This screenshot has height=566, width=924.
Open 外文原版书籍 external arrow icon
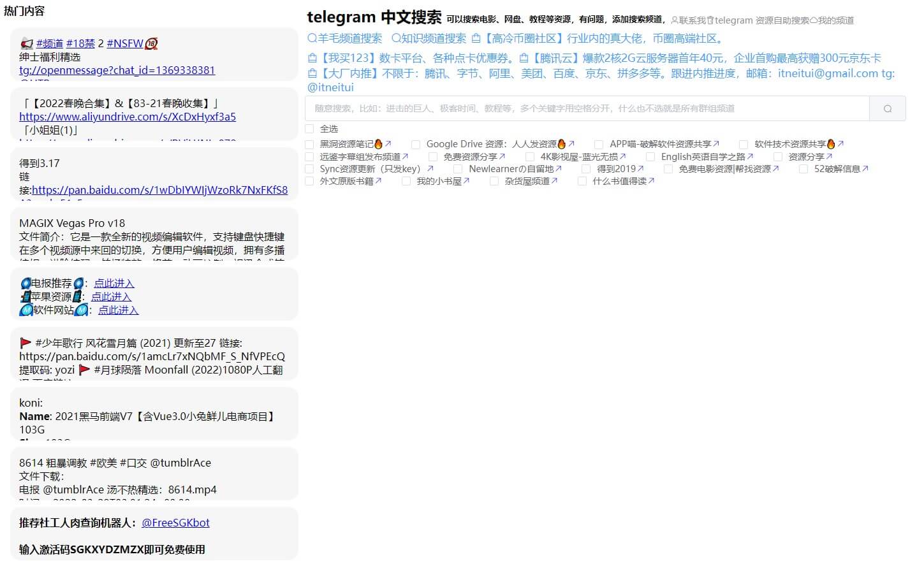click(x=378, y=181)
